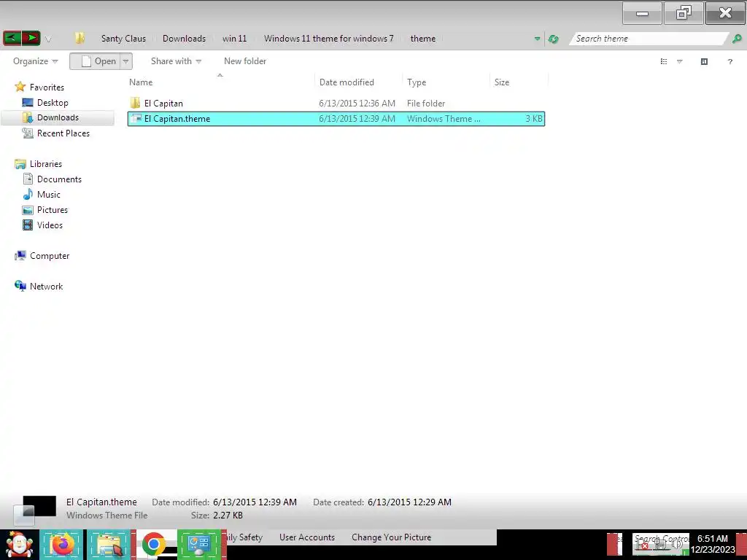The height and width of the screenshot is (560, 747).
Task: Open the recent locations dropdown arrow
Action: (x=48, y=39)
